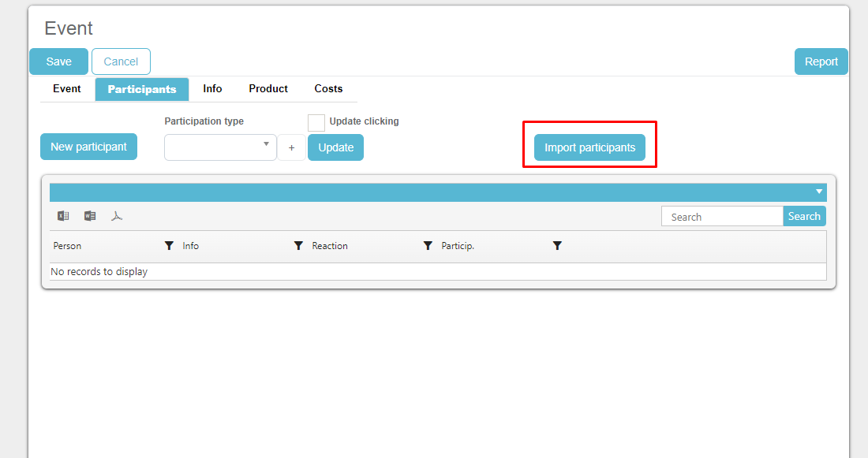868x458 pixels.
Task: Expand the grid header dropdown arrow
Action: [819, 192]
